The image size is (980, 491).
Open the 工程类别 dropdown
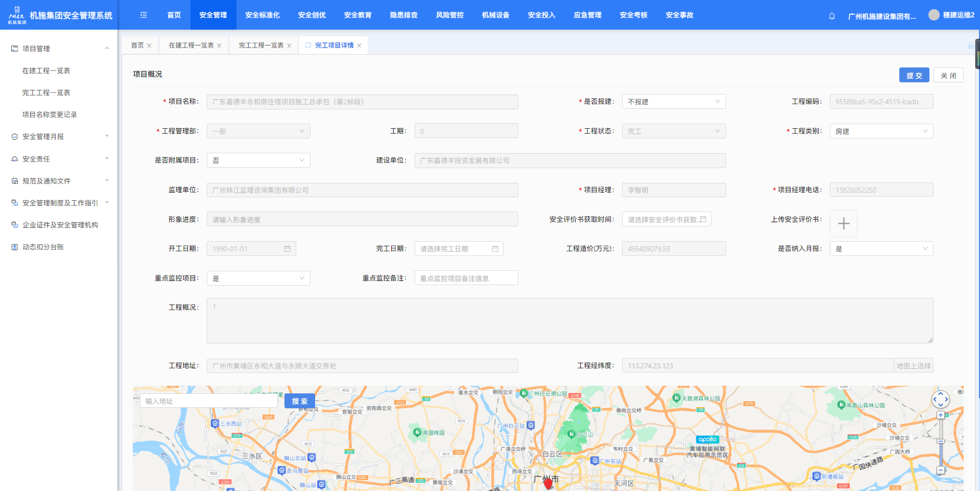(881, 131)
